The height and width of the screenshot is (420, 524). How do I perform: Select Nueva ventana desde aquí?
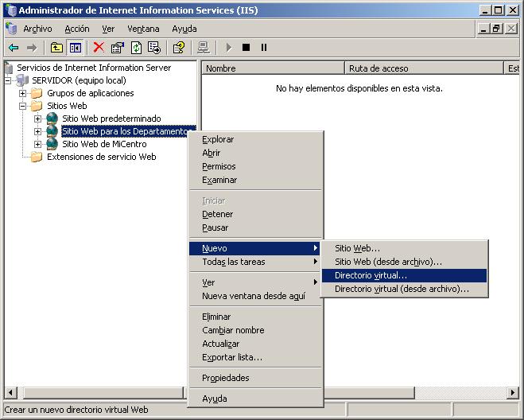tap(254, 296)
